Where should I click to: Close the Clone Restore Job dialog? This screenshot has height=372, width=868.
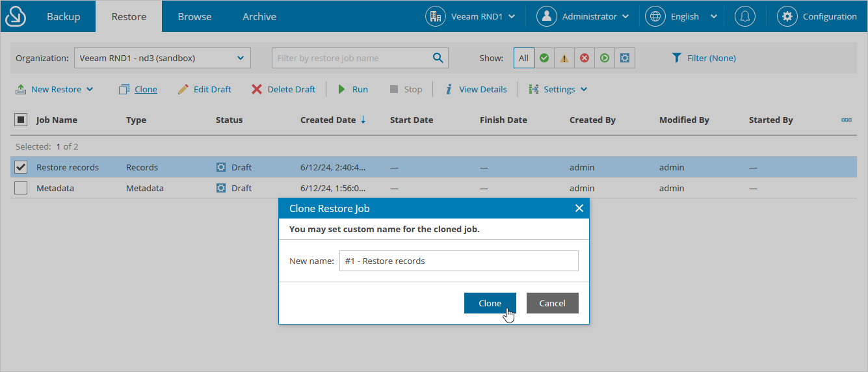579,208
